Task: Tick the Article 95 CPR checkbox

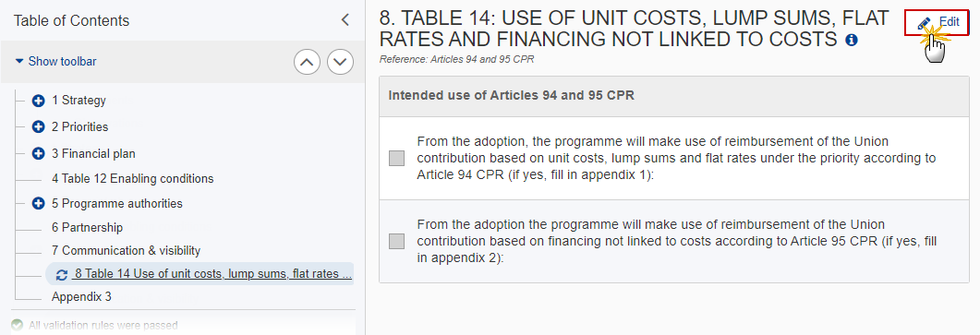Action: (397, 241)
